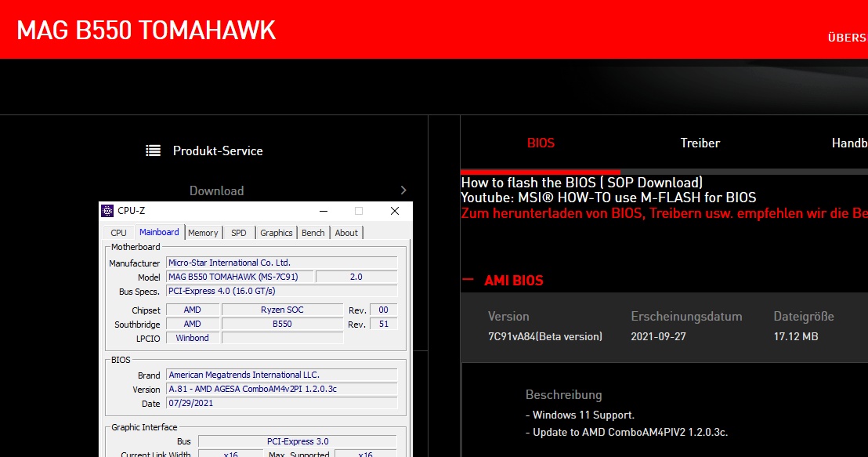868x457 pixels.
Task: Click the Download menu item
Action: point(216,190)
